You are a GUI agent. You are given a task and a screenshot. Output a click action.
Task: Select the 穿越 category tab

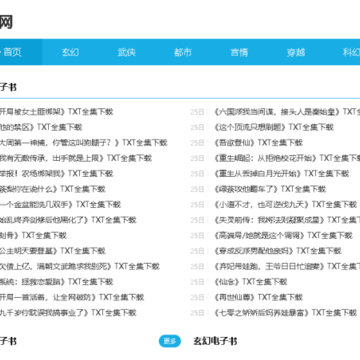tap(296, 52)
